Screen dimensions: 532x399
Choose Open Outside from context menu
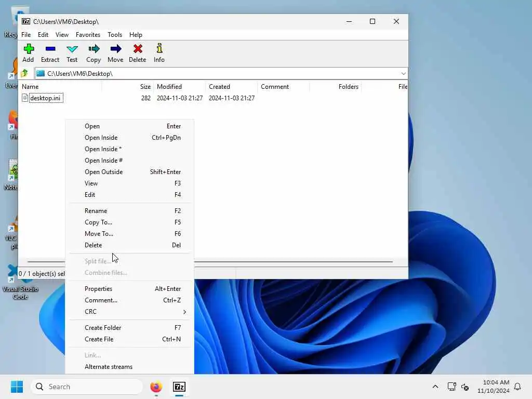(129, 172)
